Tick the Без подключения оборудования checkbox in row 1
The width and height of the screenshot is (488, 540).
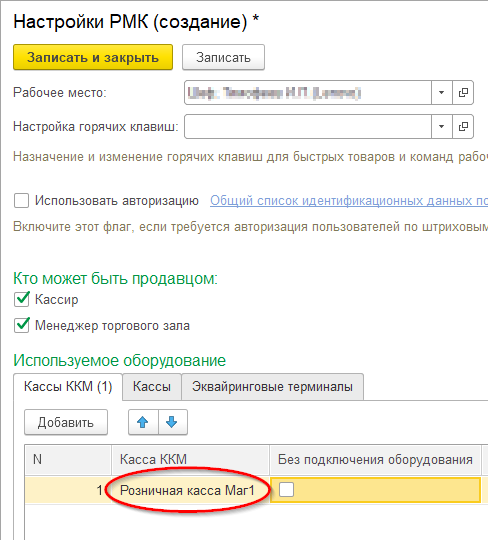[286, 489]
